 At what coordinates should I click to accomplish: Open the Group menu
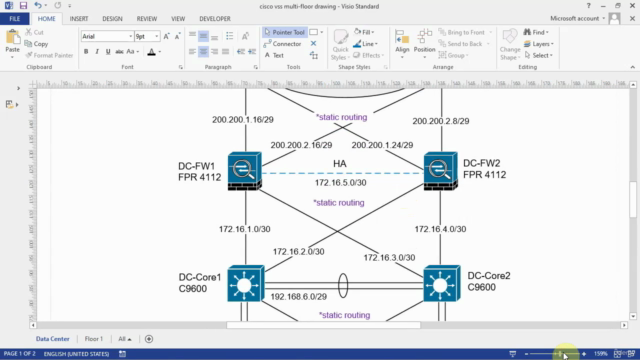click(x=453, y=55)
